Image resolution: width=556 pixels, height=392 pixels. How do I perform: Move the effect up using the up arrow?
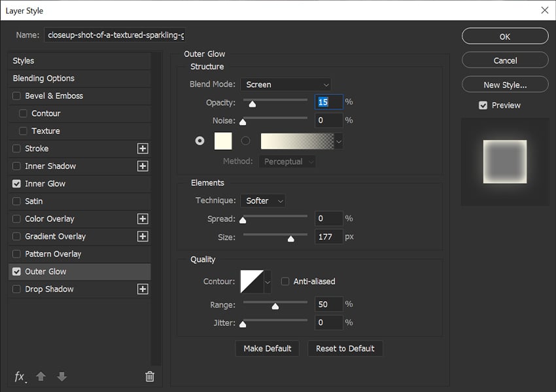(x=41, y=376)
